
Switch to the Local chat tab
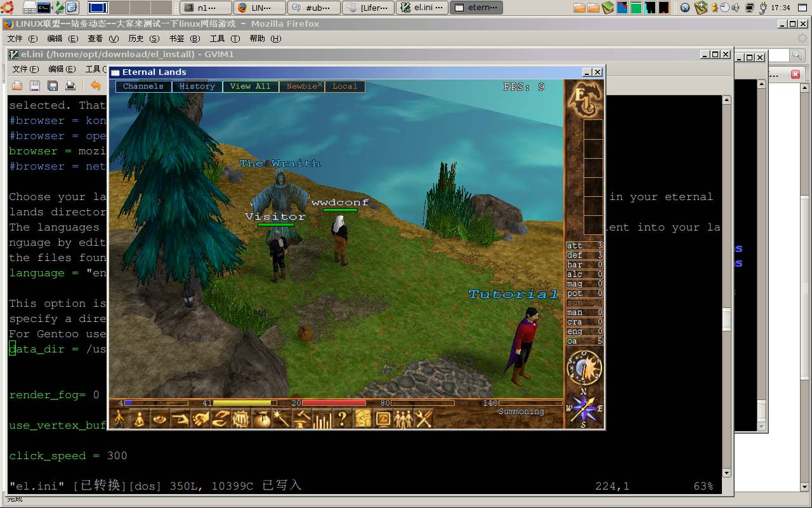pyautogui.click(x=345, y=86)
